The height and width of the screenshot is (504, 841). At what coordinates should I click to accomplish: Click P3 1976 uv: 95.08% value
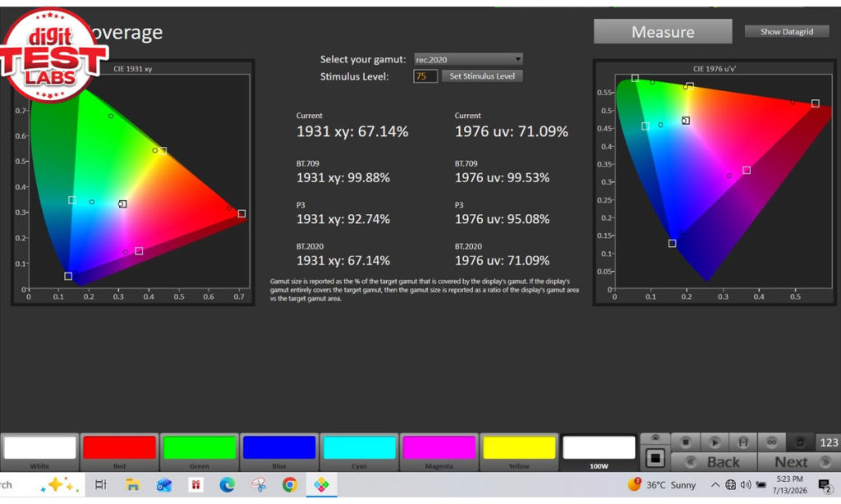coord(502,219)
